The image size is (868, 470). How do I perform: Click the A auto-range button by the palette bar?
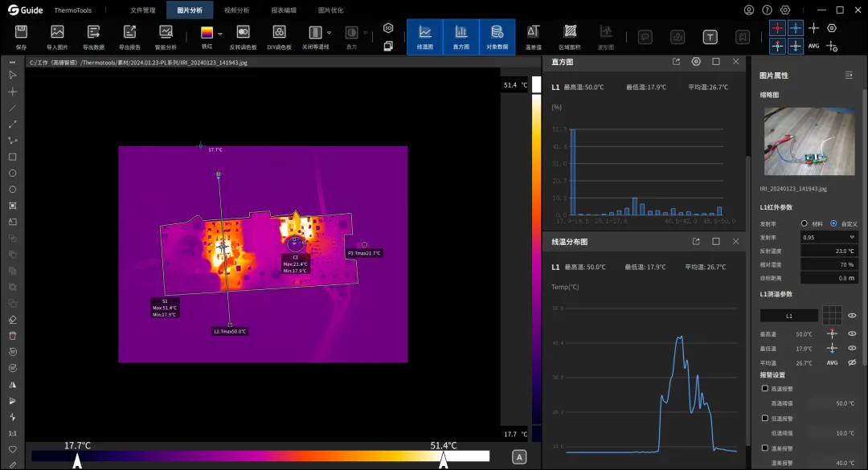(x=519, y=457)
